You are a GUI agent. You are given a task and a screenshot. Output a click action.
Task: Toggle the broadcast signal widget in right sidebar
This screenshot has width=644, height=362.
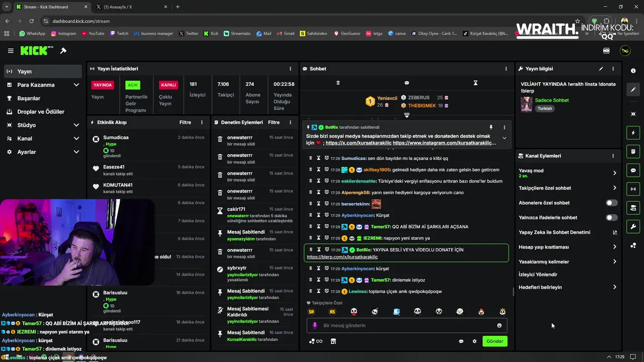[x=633, y=189]
